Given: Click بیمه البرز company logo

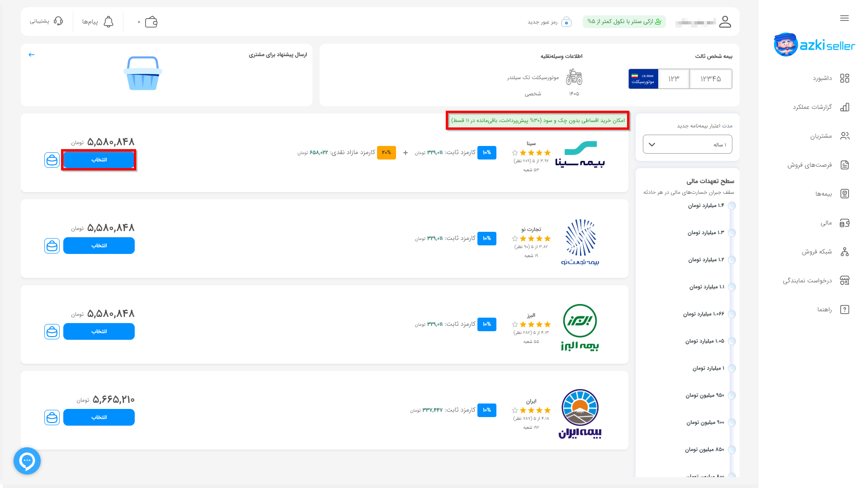Looking at the screenshot, I should pyautogui.click(x=580, y=327).
